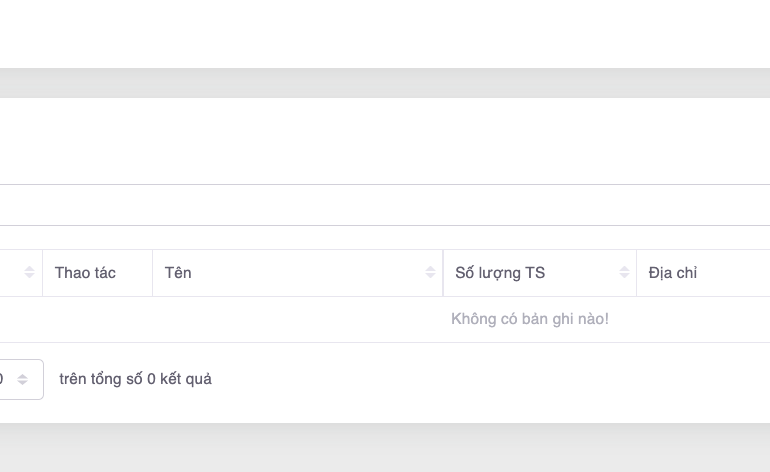Sort the table by Tên using its arrows
770x472 pixels.
(x=431, y=273)
